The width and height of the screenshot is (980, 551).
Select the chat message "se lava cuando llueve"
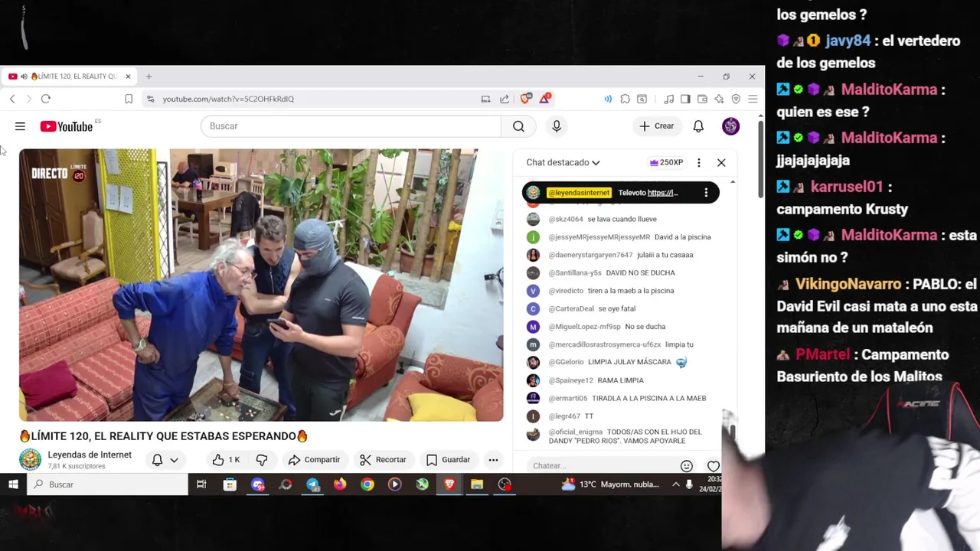tap(622, 219)
